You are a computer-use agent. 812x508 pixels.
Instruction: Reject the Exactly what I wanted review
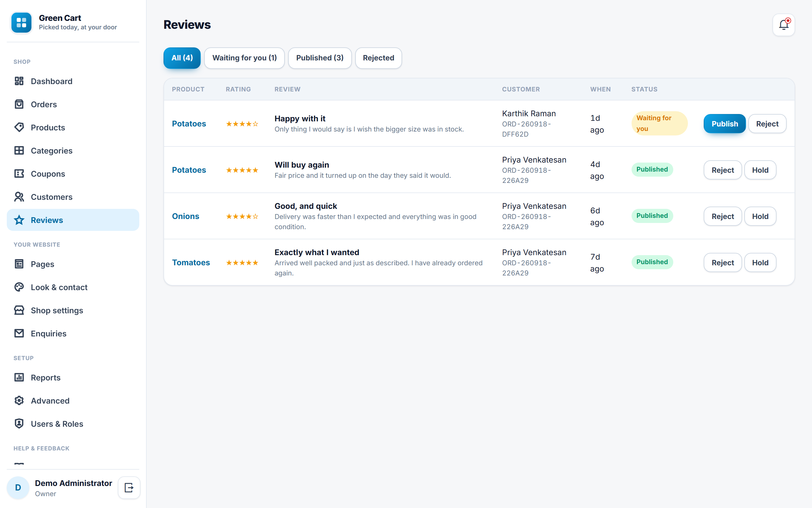point(722,263)
